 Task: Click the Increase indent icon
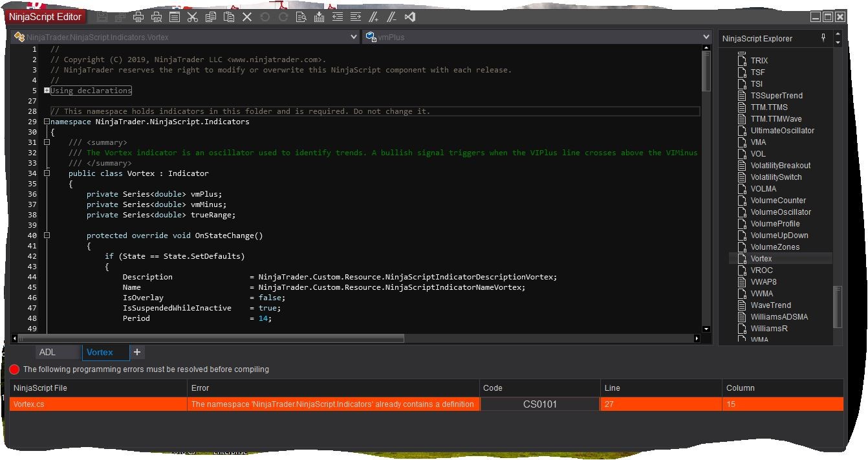355,17
